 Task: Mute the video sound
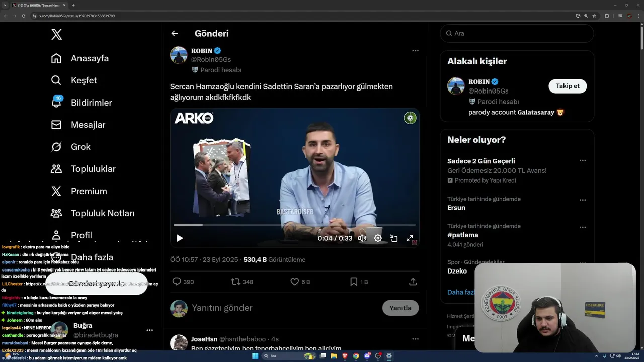[x=362, y=238]
